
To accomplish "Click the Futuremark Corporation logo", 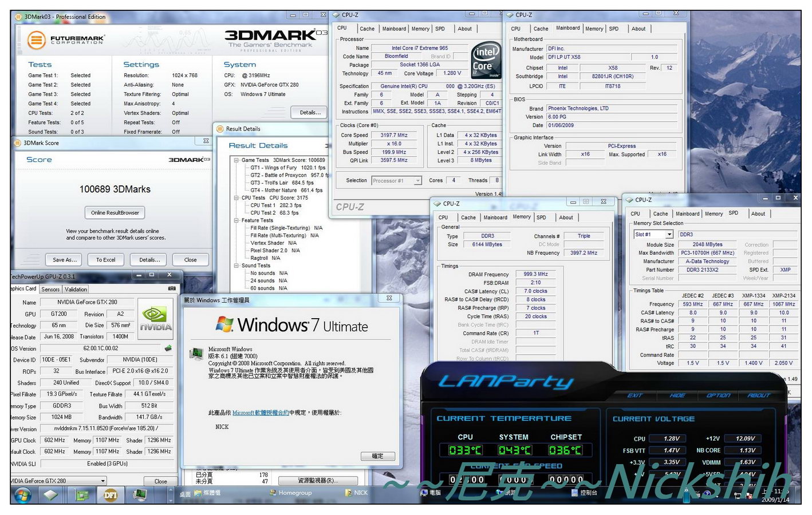I will (x=66, y=40).
